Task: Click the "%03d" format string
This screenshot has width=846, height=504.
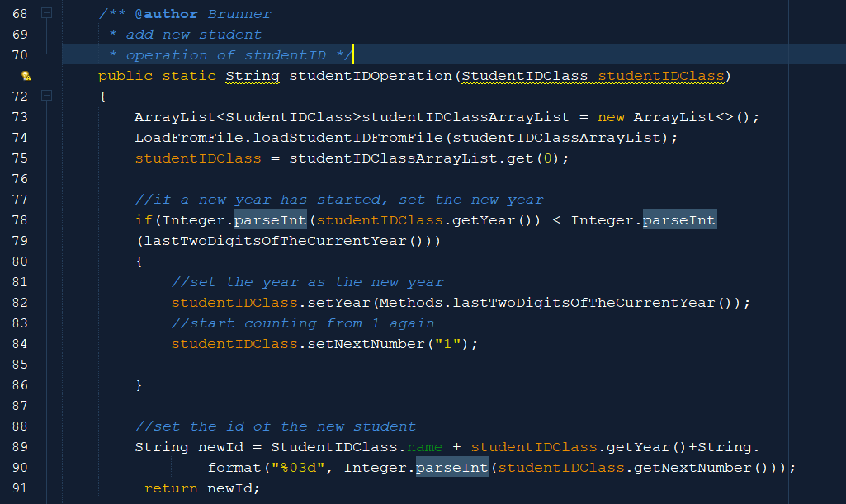Action: [x=298, y=468]
